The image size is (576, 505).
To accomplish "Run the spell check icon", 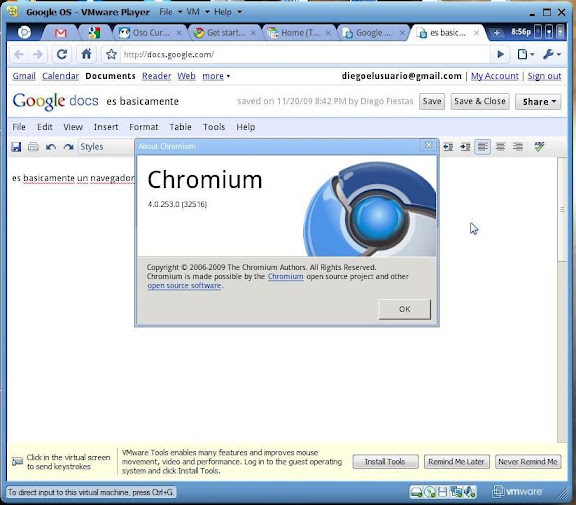I will pyautogui.click(x=539, y=147).
